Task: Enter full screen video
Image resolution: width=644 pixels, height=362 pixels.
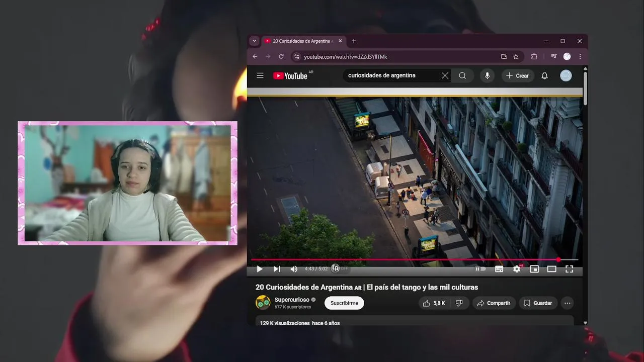Action: [x=569, y=269]
